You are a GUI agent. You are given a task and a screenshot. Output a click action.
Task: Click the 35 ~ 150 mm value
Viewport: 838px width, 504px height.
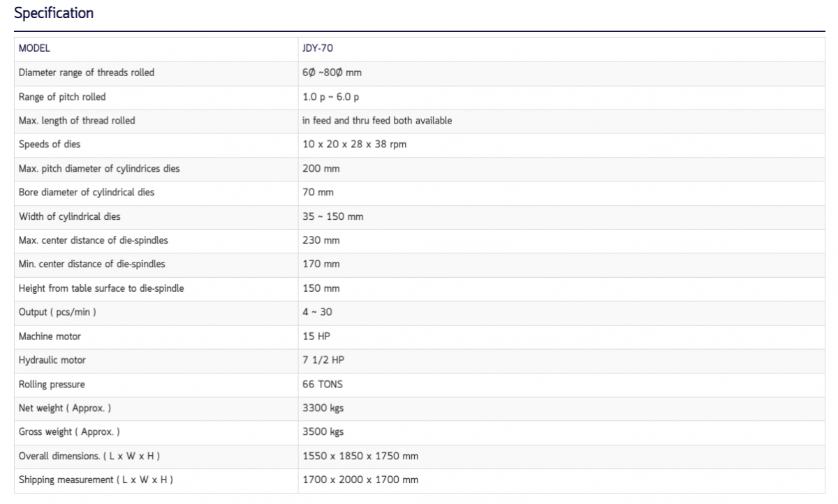(333, 216)
